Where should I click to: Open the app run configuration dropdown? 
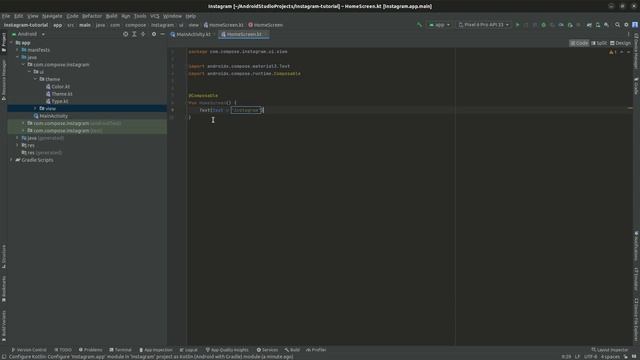[439, 25]
